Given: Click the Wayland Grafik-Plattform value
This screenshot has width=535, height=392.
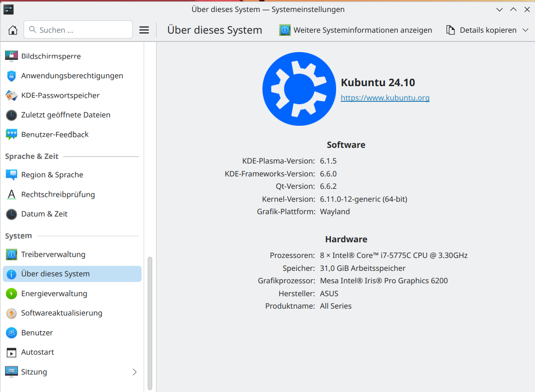Looking at the screenshot, I should point(335,212).
